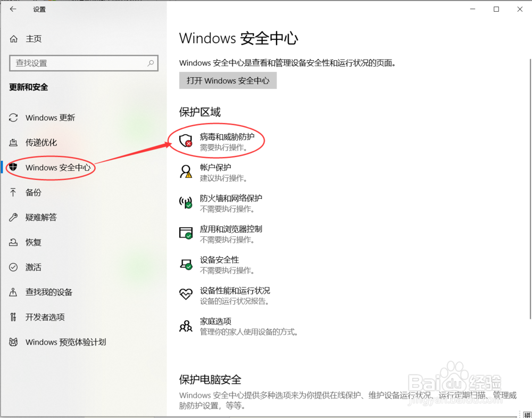Image resolution: width=532 pixels, height=418 pixels.
Task: Open 病毒和威胁防护 protection area
Action: point(217,142)
